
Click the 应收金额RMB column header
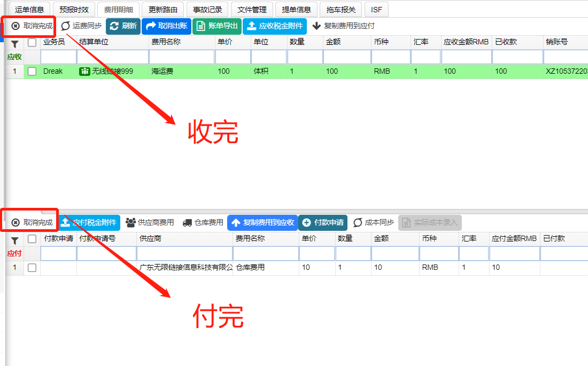pos(466,42)
